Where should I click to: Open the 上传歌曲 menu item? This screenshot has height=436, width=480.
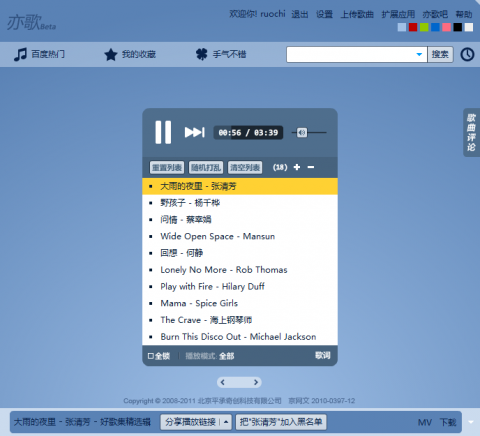tap(357, 14)
